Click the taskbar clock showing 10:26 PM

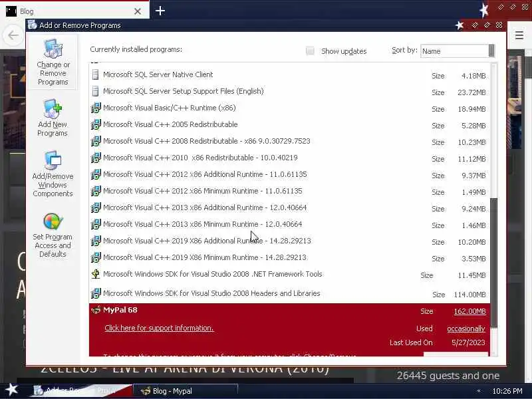point(507,391)
